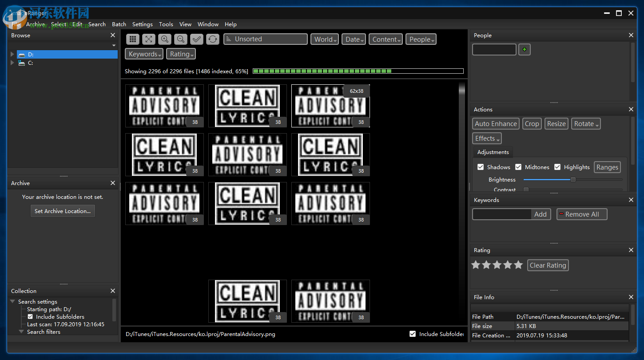The height and width of the screenshot is (360, 644).
Task: Close the Browse panel
Action: click(x=113, y=35)
